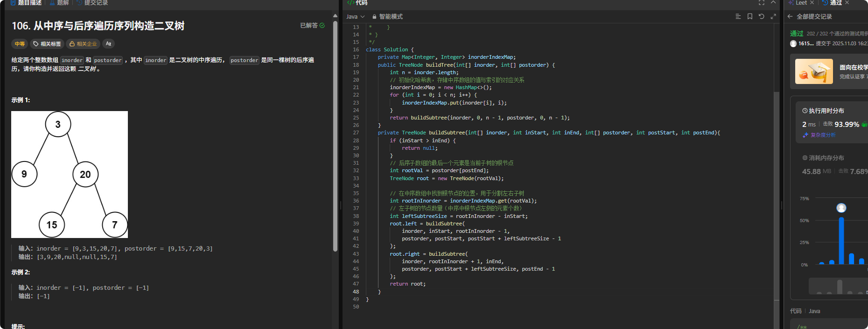This screenshot has width=868, height=329.
Task: Click the expand editor diagonal-arrows icon
Action: click(773, 16)
